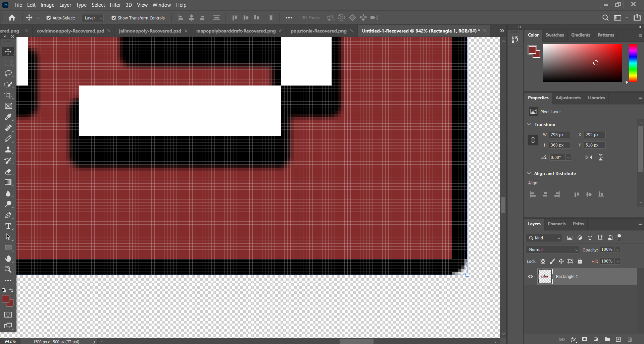Select the Crop tool
644x344 pixels.
tap(8, 95)
